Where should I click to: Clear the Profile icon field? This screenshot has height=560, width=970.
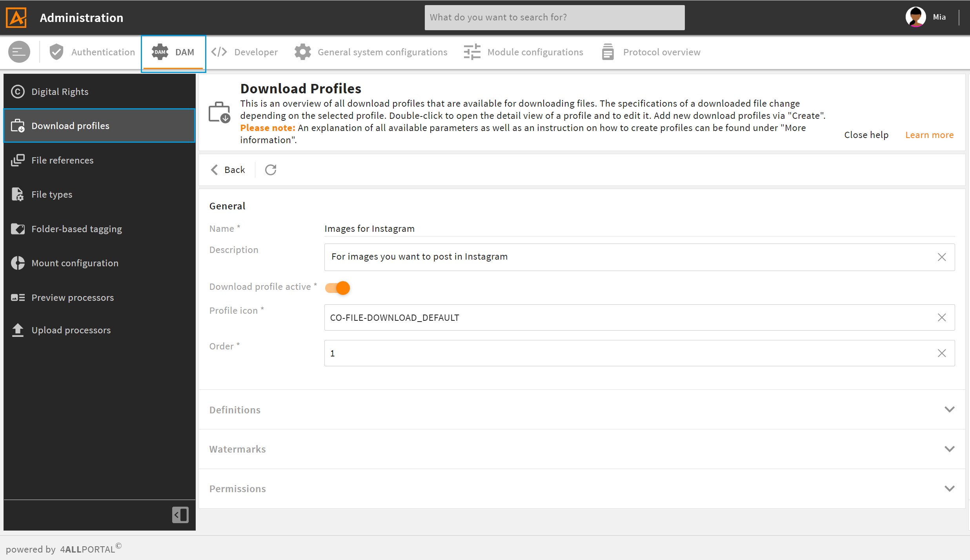[942, 317]
